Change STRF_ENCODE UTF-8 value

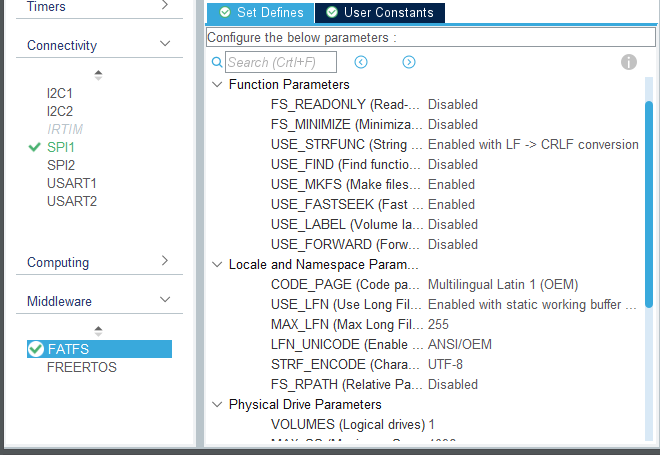point(445,365)
